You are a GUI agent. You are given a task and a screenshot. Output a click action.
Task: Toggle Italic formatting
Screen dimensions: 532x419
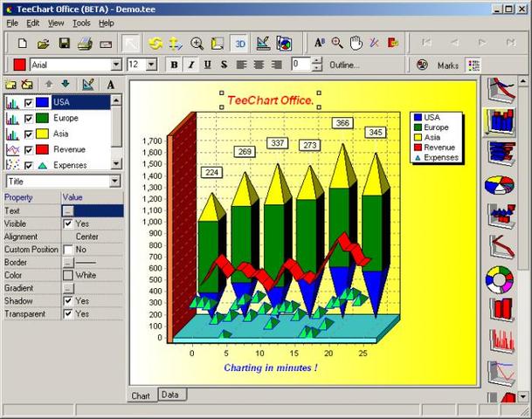point(191,65)
